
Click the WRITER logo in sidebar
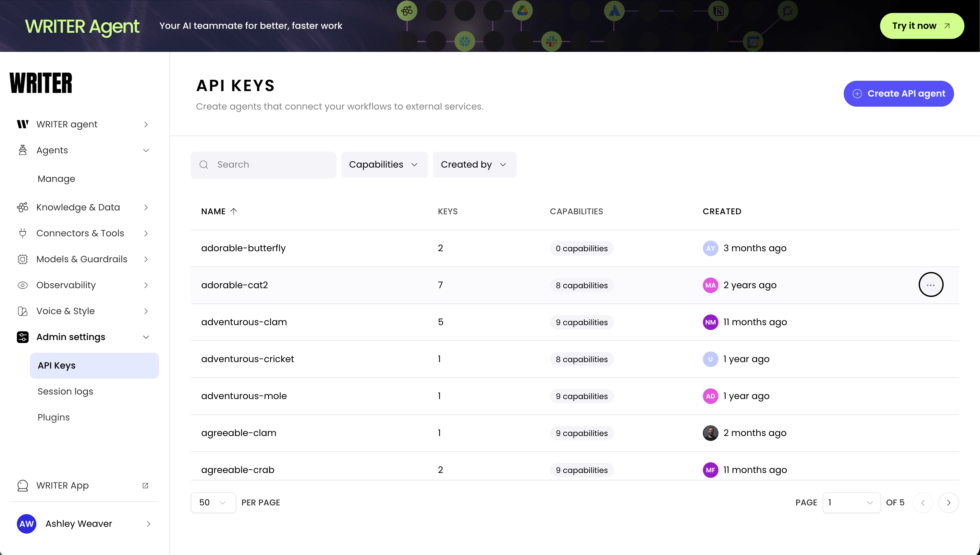41,83
